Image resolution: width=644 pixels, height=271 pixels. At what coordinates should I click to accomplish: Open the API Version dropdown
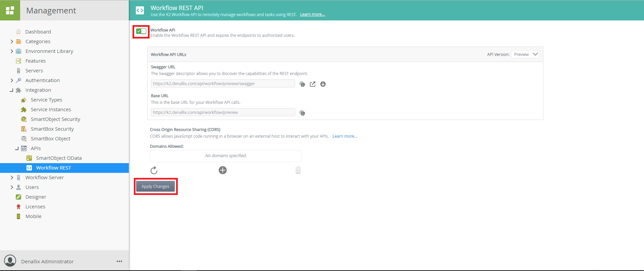coord(525,54)
